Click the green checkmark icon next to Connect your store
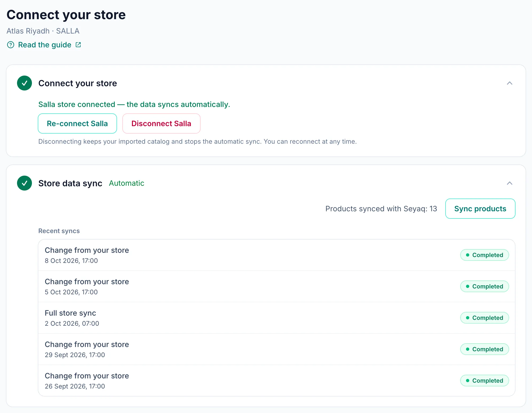 click(x=24, y=83)
